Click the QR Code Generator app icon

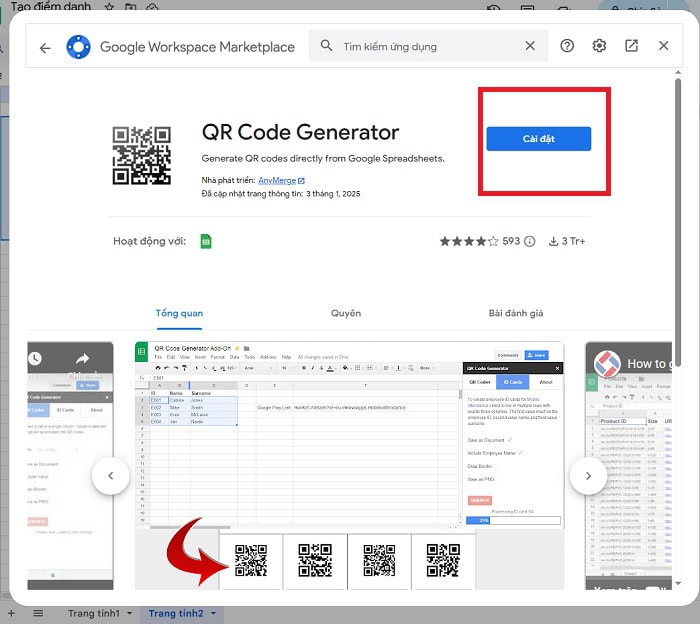point(142,155)
